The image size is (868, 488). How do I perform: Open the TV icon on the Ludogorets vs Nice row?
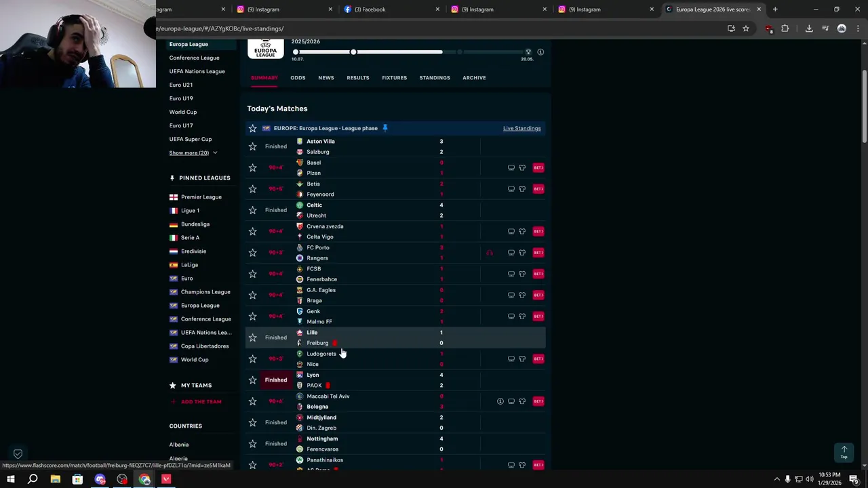coord(511,359)
